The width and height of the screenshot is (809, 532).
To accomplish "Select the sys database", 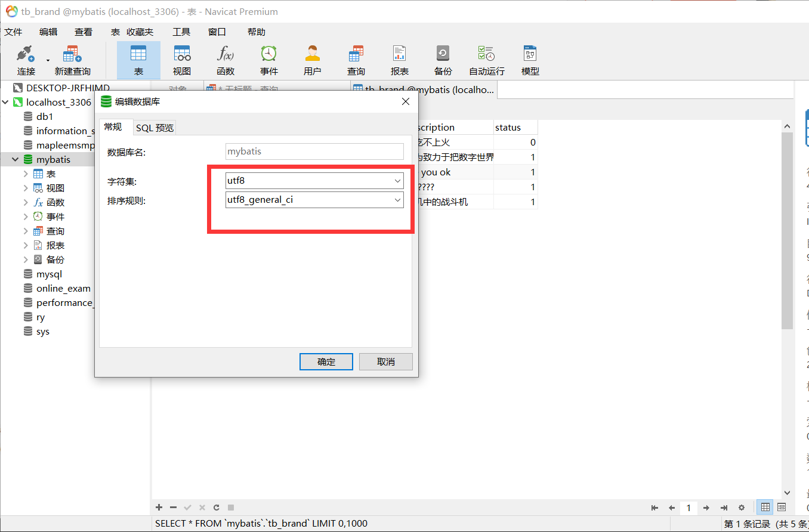I will point(42,332).
